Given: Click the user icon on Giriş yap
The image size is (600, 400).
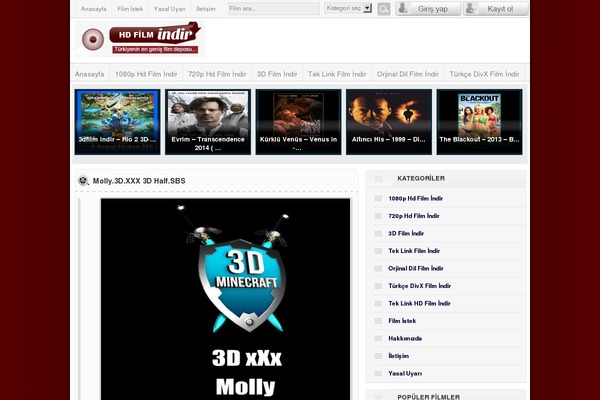Looking at the screenshot, I should pyautogui.click(x=403, y=8).
